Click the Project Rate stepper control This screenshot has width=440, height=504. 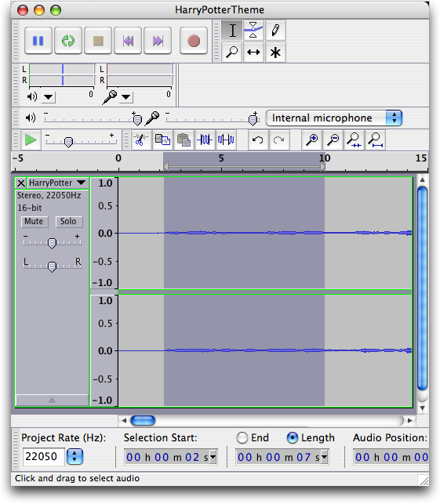[x=75, y=456]
